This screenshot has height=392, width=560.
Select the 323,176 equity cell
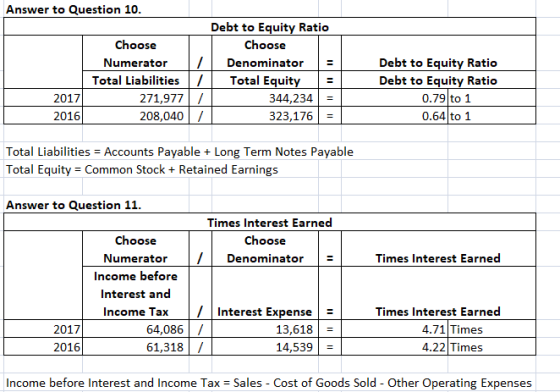[265, 116]
